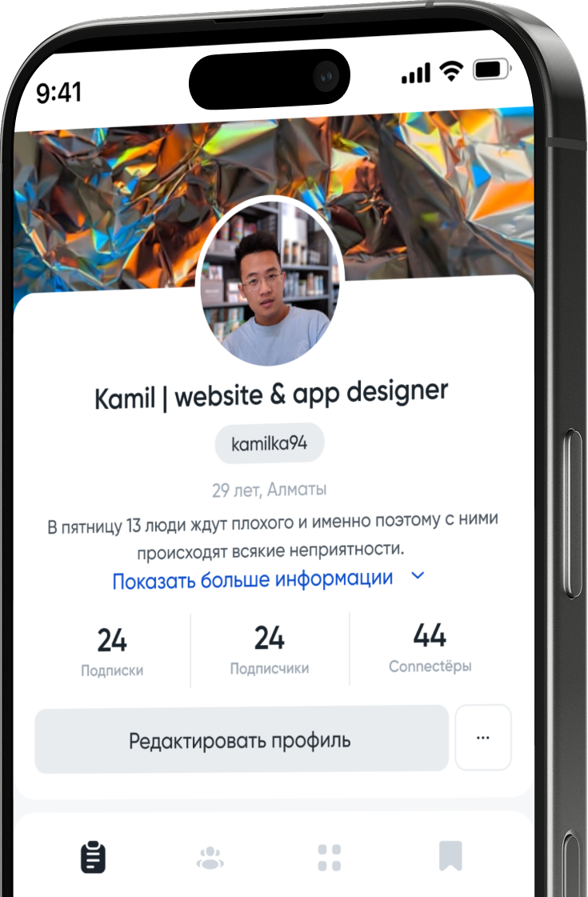This screenshot has width=588, height=897.
Task: Switch to the people group tab icon
Action: (210, 858)
